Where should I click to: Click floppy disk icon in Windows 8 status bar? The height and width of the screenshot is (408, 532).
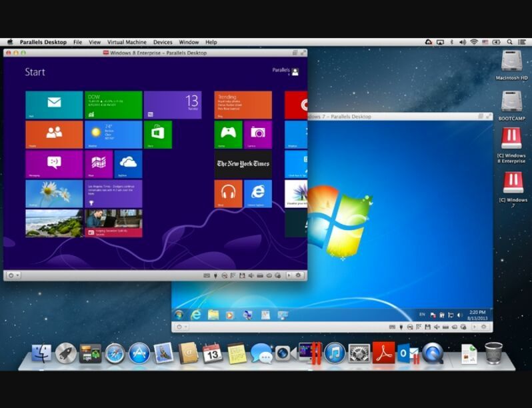click(x=242, y=275)
